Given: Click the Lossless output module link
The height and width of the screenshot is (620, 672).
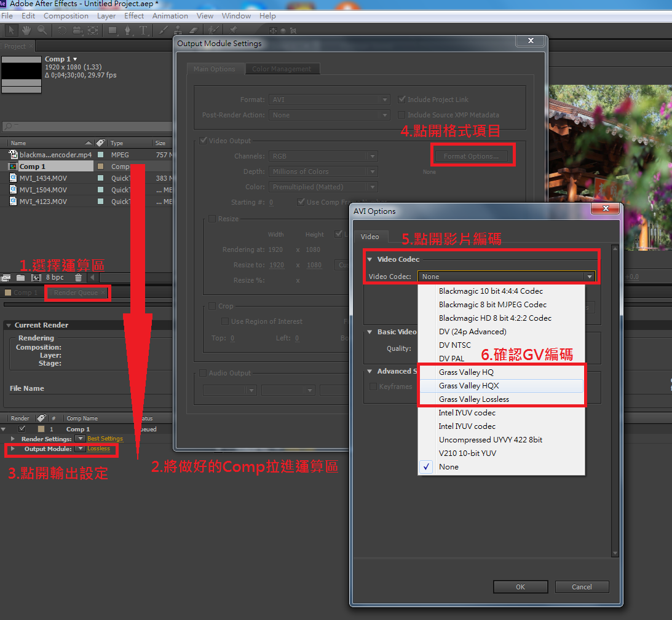Looking at the screenshot, I should pos(98,449).
